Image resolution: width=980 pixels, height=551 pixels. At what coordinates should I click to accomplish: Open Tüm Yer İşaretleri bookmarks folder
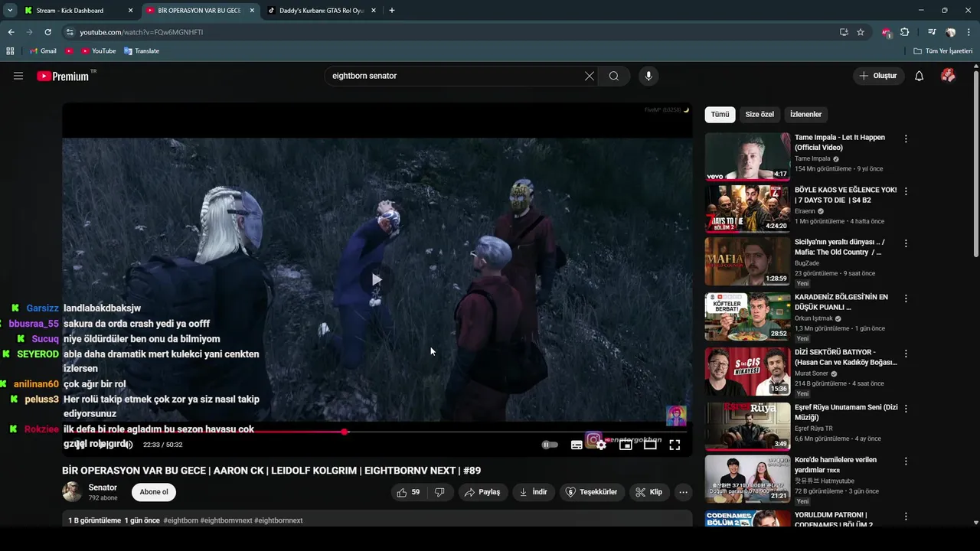(943, 51)
